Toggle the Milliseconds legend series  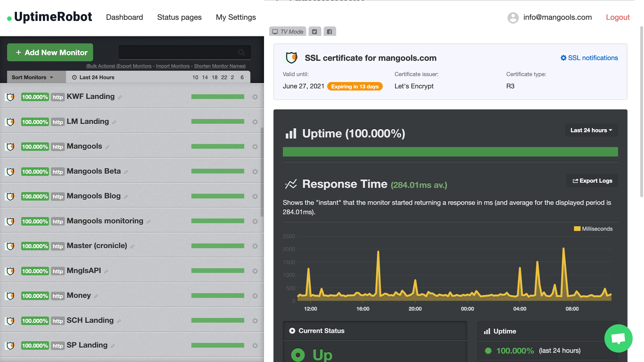[x=593, y=229]
